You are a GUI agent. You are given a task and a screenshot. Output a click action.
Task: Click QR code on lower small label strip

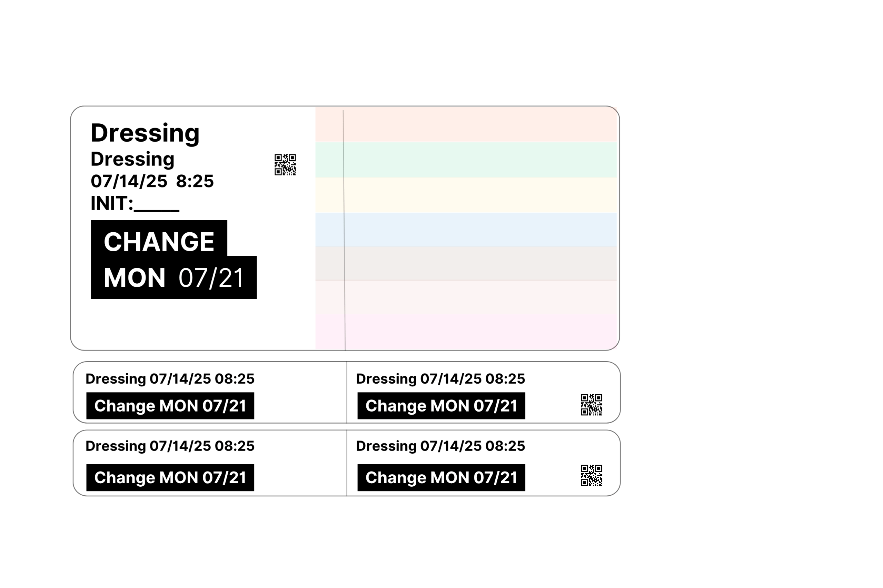tap(592, 476)
